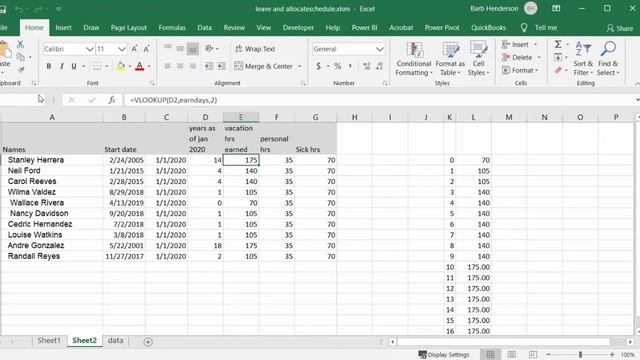This screenshot has height=360, width=640.
Task: Apply the Font Color button
Action: (x=140, y=66)
